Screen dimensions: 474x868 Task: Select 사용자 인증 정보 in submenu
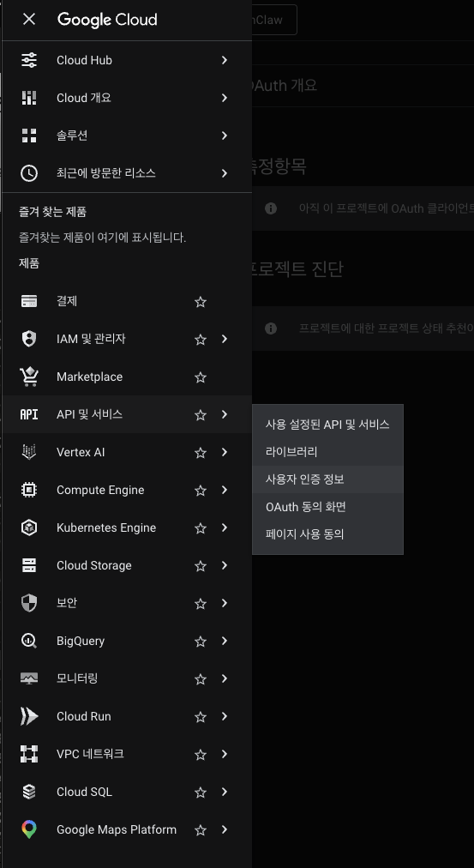pyautogui.click(x=327, y=479)
